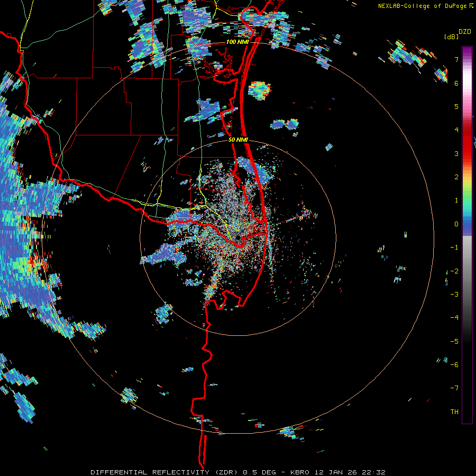
Task: Click the -5 value on color scale
Action: (454, 342)
